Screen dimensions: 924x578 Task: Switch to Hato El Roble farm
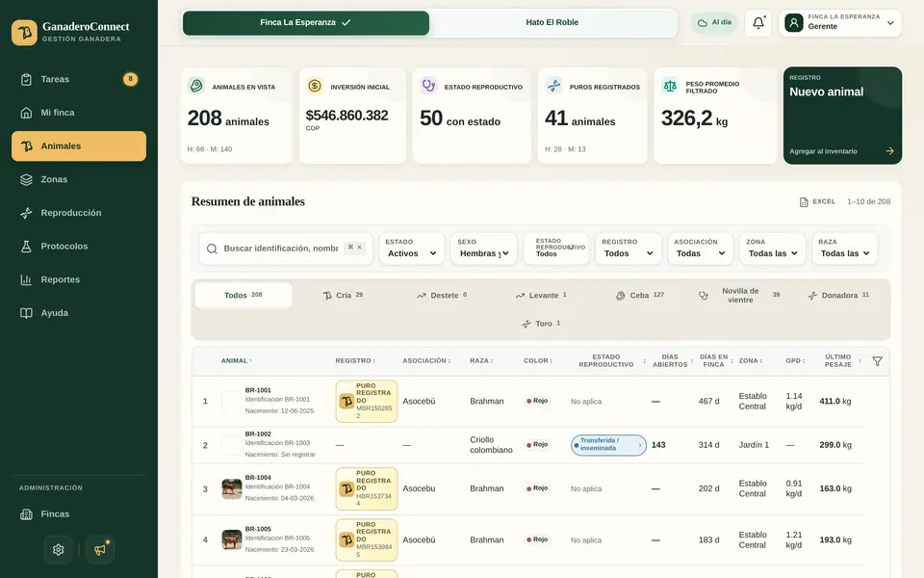tap(552, 23)
